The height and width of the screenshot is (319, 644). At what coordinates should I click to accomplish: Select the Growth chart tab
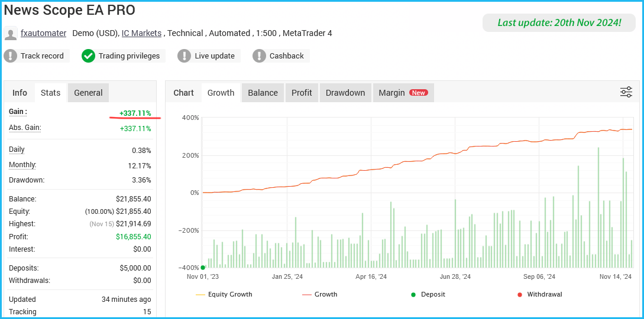tap(221, 93)
